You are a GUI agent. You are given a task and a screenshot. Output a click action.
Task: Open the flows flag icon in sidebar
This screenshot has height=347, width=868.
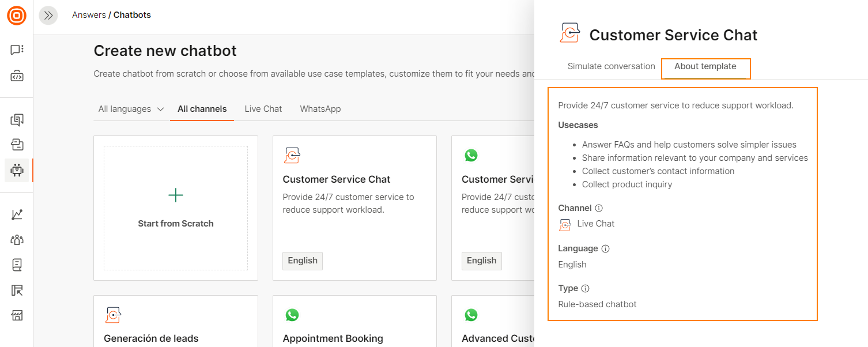click(17, 289)
